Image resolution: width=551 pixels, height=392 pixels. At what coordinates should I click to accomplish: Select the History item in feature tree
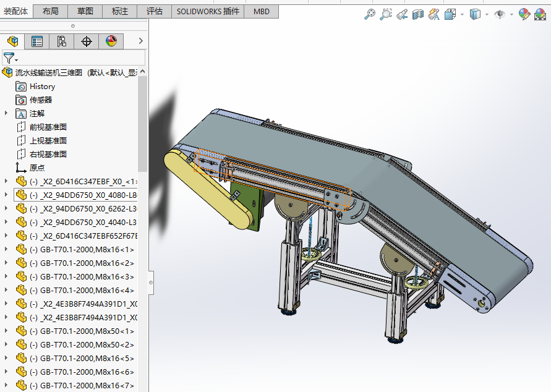pos(42,87)
